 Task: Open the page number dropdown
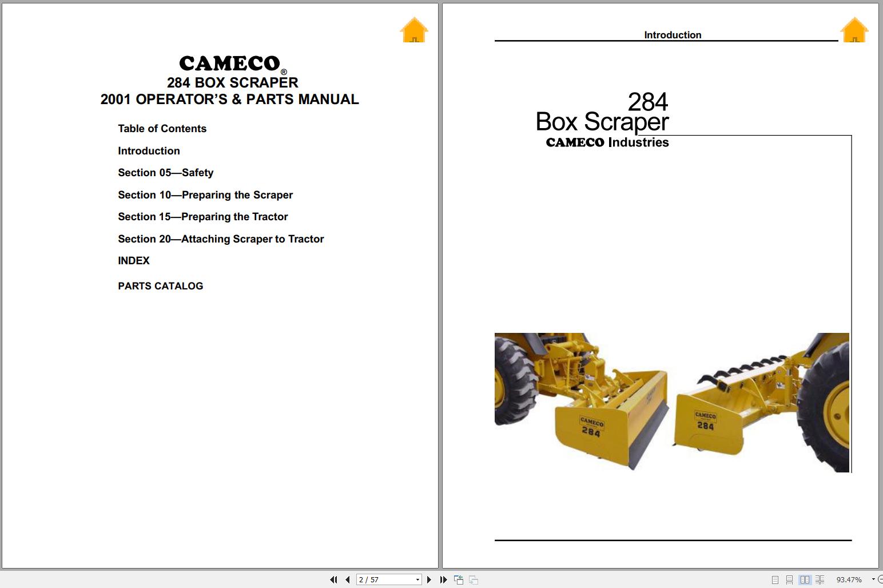point(416,579)
